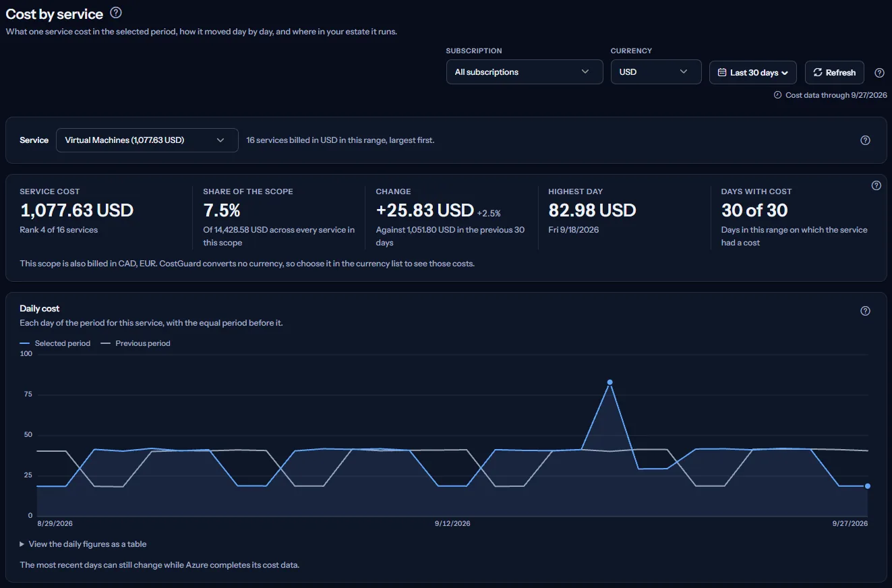Click 16 services billed in USD text
The width and height of the screenshot is (892, 588).
(x=340, y=140)
